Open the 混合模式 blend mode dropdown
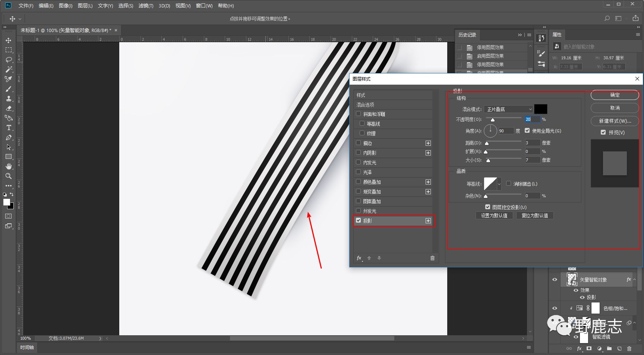 509,109
